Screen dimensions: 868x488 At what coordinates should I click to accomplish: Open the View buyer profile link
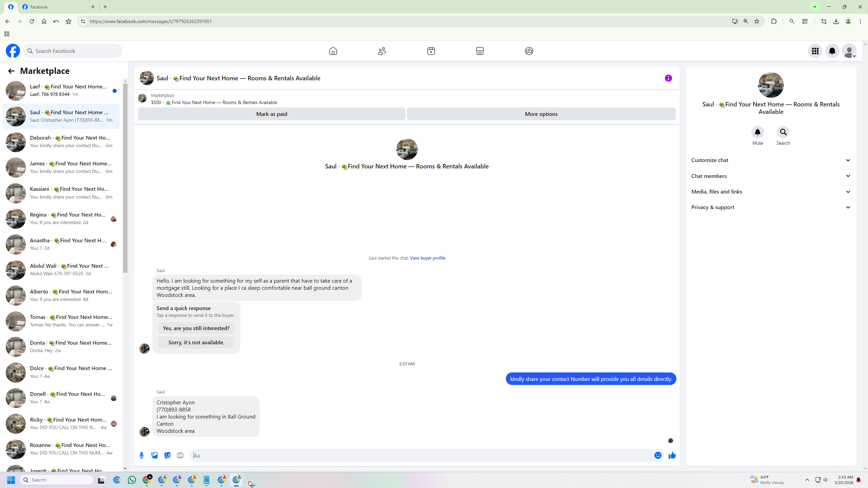click(427, 258)
